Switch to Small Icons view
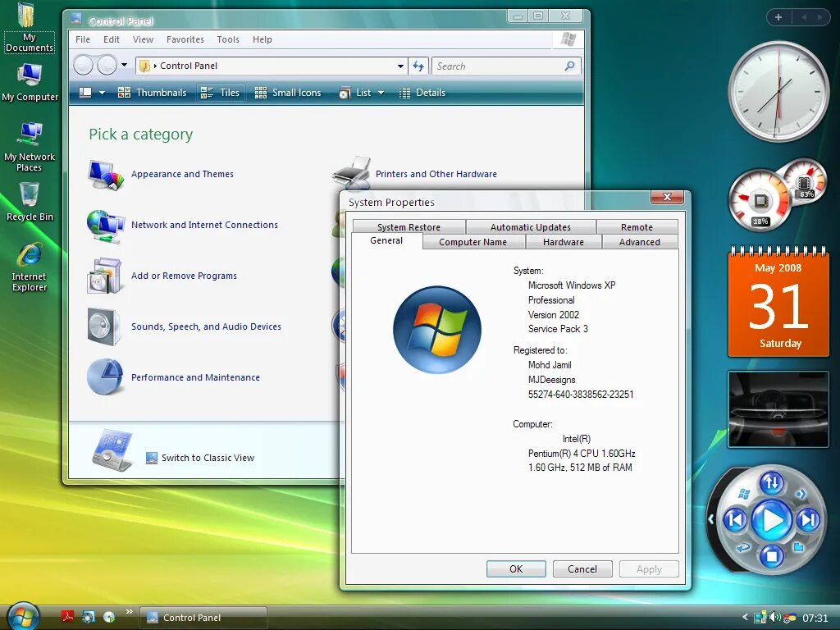 288,93
